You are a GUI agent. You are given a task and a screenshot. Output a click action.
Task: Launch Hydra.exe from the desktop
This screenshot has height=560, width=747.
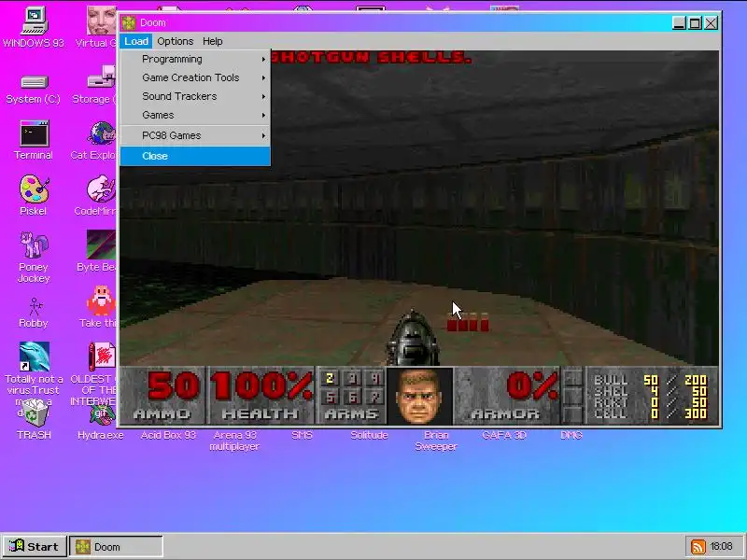(x=101, y=422)
